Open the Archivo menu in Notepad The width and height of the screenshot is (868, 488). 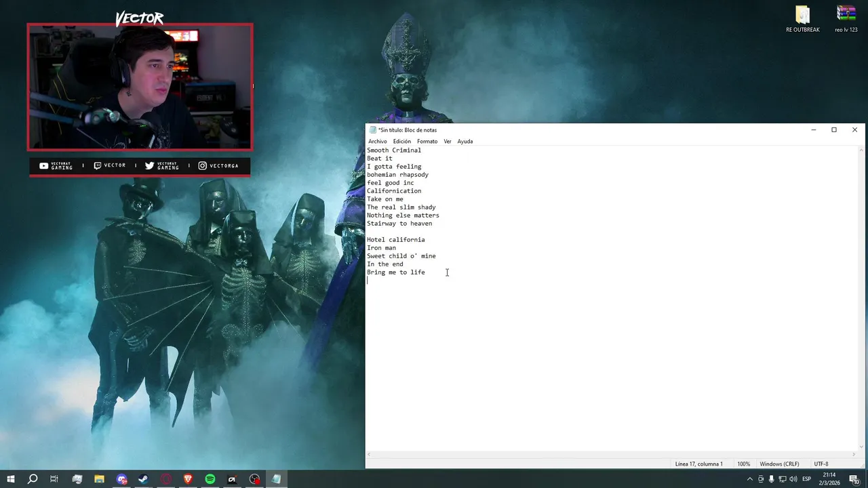pos(377,141)
